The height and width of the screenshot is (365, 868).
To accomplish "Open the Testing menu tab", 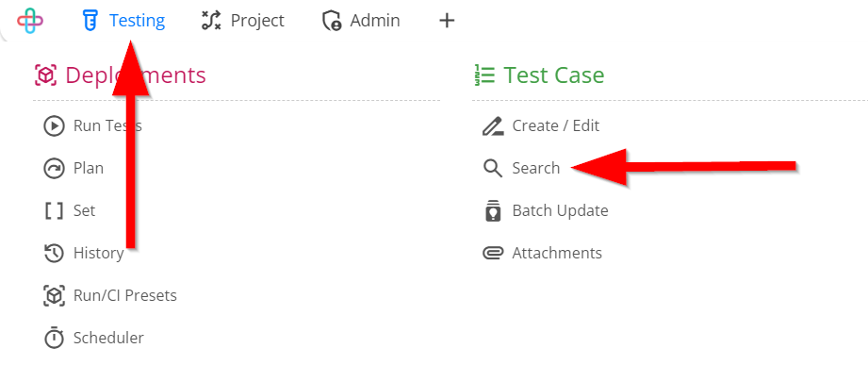I will 123,21.
